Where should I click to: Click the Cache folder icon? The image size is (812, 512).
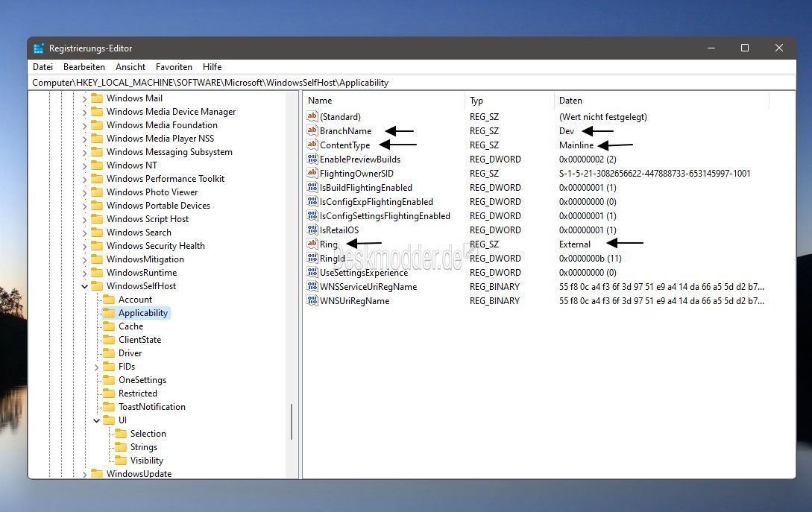pyautogui.click(x=109, y=326)
